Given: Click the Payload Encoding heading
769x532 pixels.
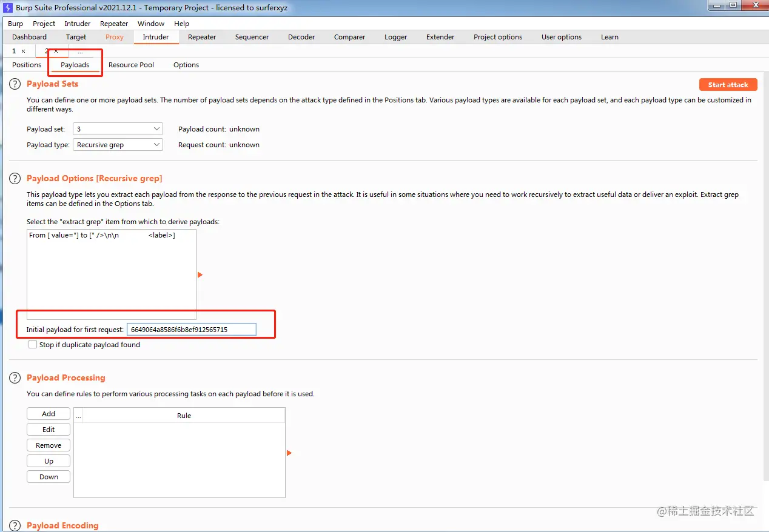Looking at the screenshot, I should tap(62, 525).
